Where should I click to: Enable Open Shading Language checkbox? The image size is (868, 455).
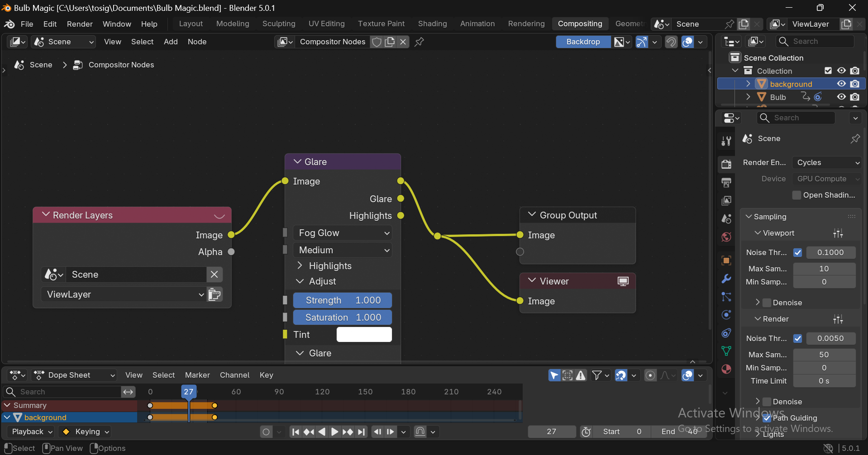pyautogui.click(x=797, y=195)
